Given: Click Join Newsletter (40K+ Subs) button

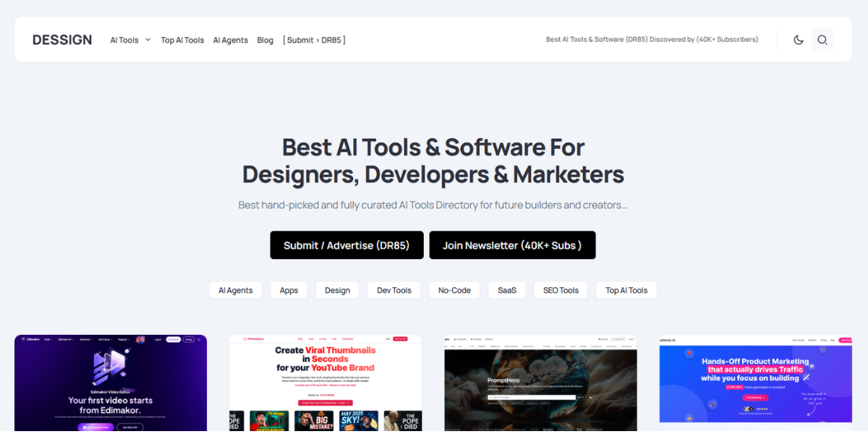Looking at the screenshot, I should (x=512, y=245).
